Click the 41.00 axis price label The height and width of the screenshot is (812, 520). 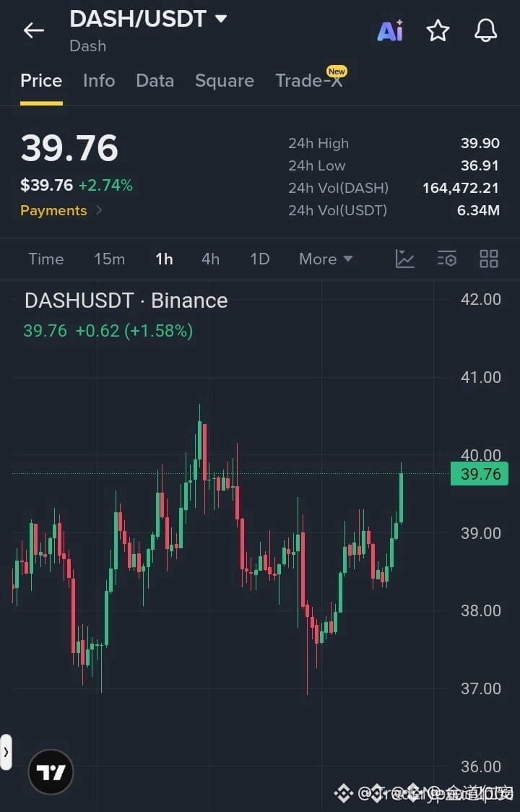click(x=480, y=378)
